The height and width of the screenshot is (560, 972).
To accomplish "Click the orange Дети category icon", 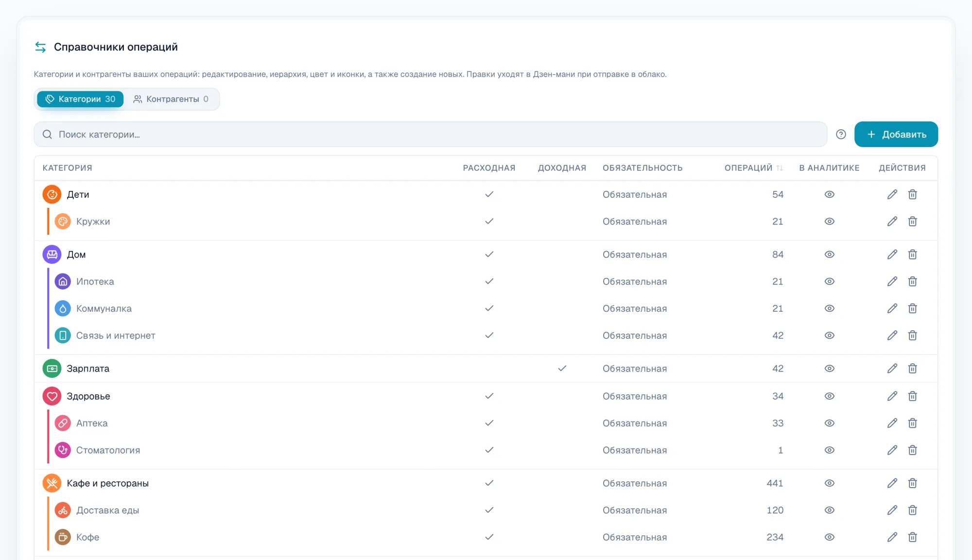I will pyautogui.click(x=52, y=194).
